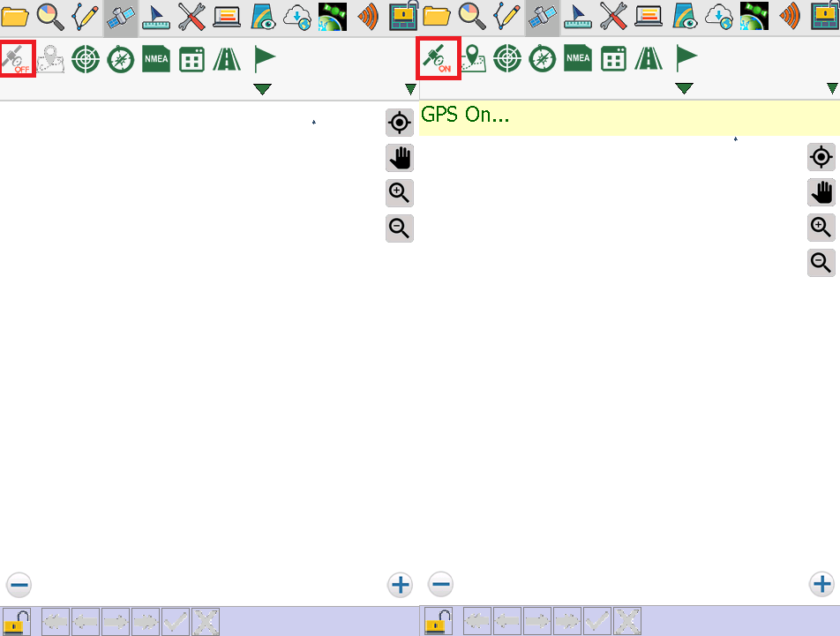Toggle yellow padlock in left panel bottom bar
Image resolution: width=840 pixels, height=636 pixels.
pos(17,622)
